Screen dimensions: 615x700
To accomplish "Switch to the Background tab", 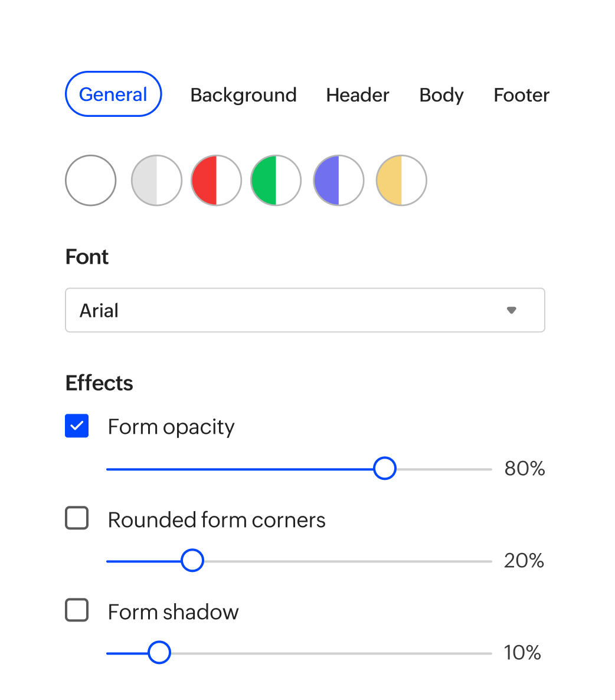I will [x=243, y=95].
